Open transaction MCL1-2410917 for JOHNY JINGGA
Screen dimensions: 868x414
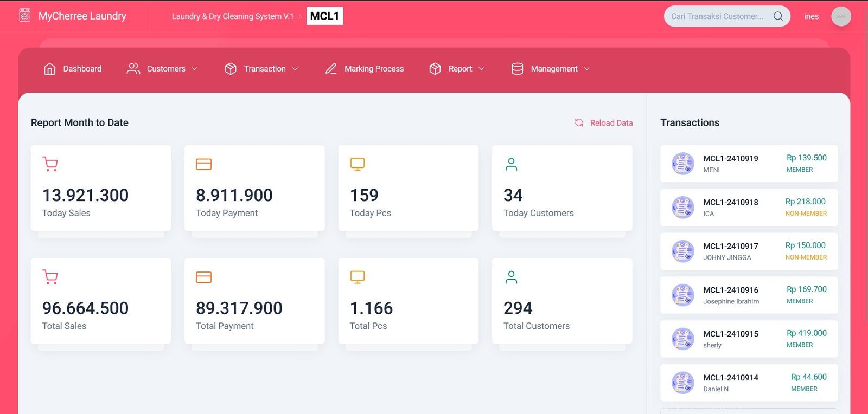click(749, 251)
